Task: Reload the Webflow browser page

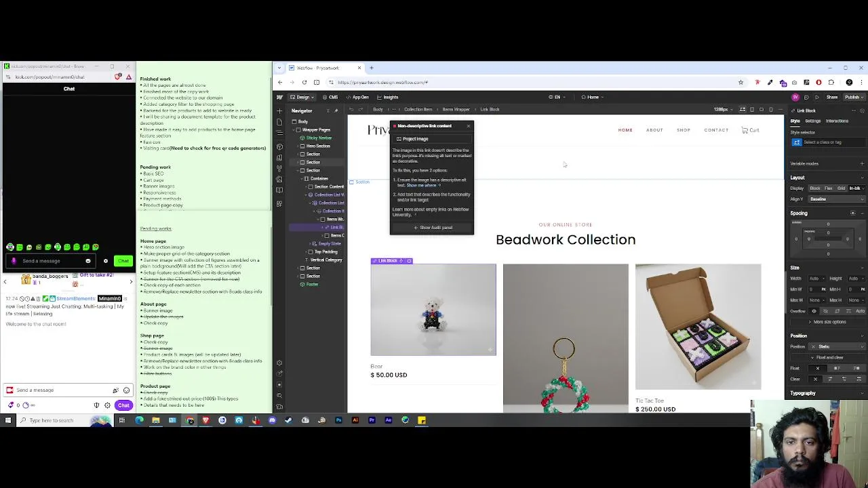Action: [x=304, y=82]
